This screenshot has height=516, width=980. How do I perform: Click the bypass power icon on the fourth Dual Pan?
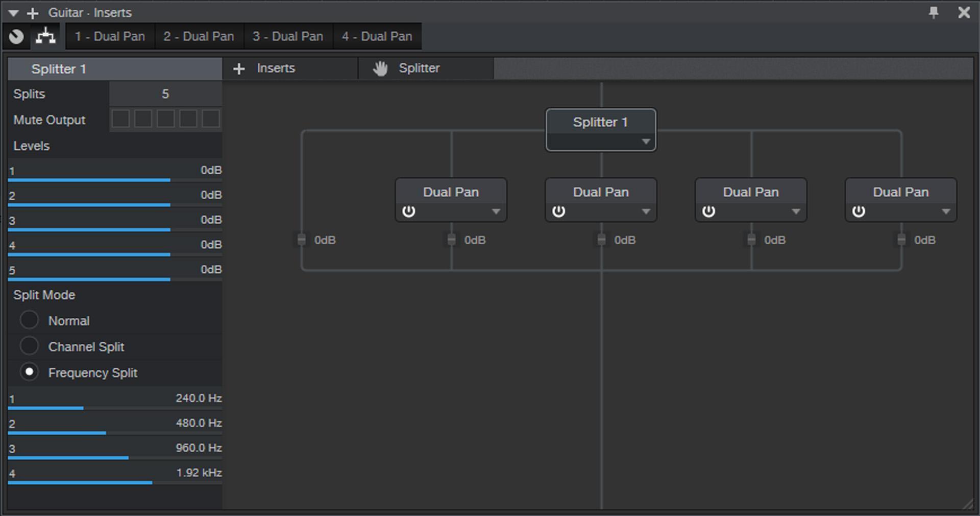click(859, 211)
